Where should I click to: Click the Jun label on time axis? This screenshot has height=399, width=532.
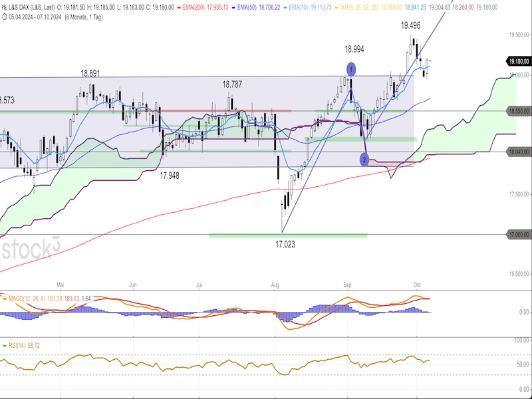pyautogui.click(x=133, y=285)
